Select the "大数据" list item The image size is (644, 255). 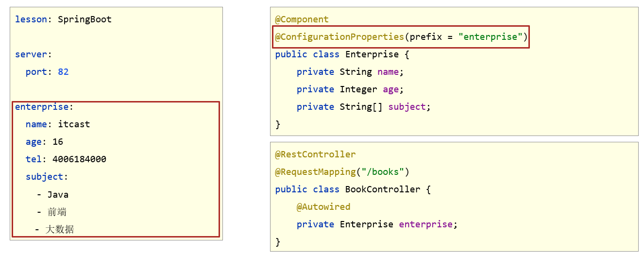pos(60,229)
